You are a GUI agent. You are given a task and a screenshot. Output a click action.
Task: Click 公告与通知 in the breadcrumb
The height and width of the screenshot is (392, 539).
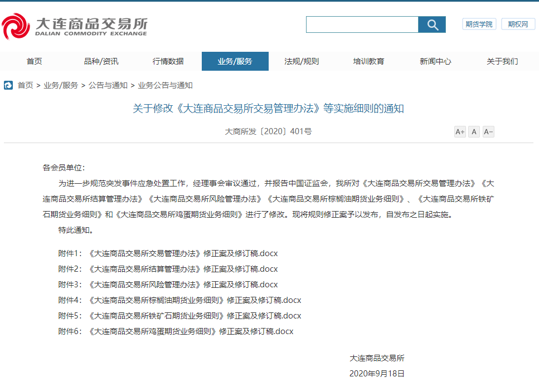point(108,85)
